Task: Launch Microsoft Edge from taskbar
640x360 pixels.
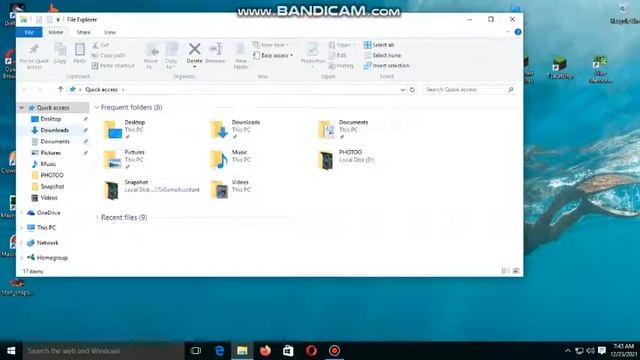Action: [219, 351]
